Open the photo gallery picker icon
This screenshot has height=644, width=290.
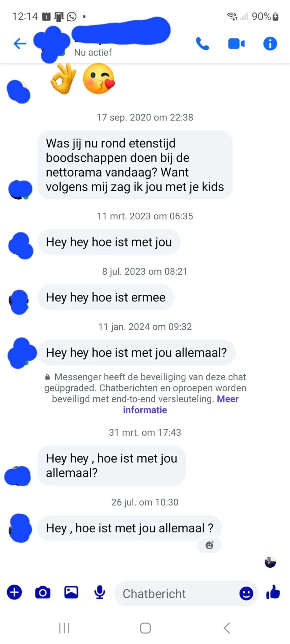click(x=71, y=592)
